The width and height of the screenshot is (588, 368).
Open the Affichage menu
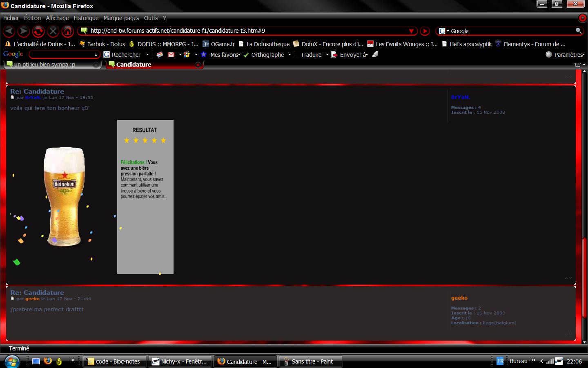coord(57,18)
